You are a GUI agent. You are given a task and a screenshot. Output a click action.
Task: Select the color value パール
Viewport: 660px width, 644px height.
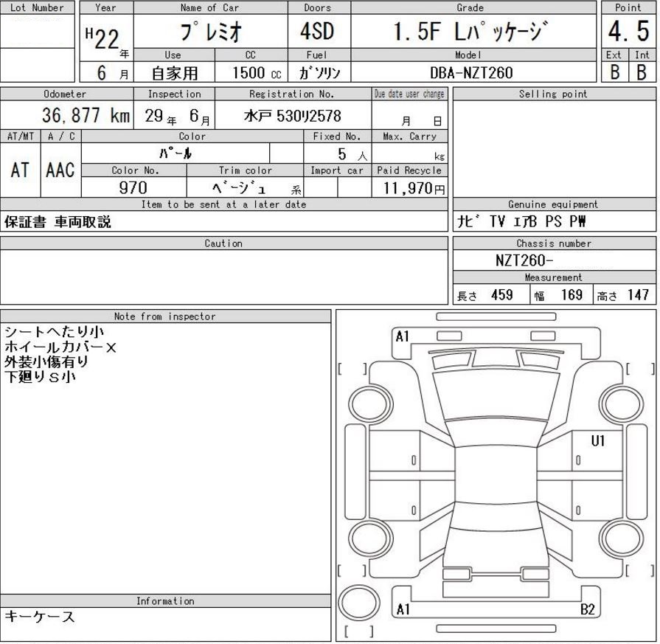[176, 153]
